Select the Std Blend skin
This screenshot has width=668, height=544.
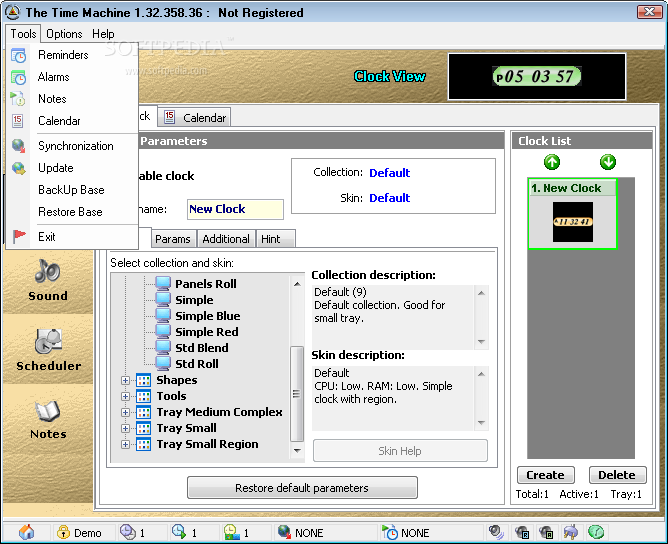coord(202,348)
